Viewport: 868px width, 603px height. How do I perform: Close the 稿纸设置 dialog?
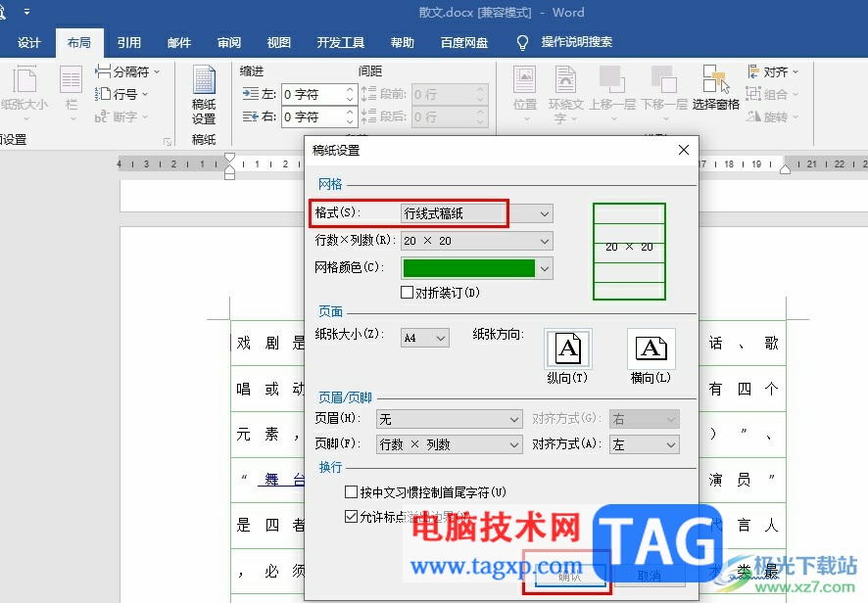click(x=684, y=150)
